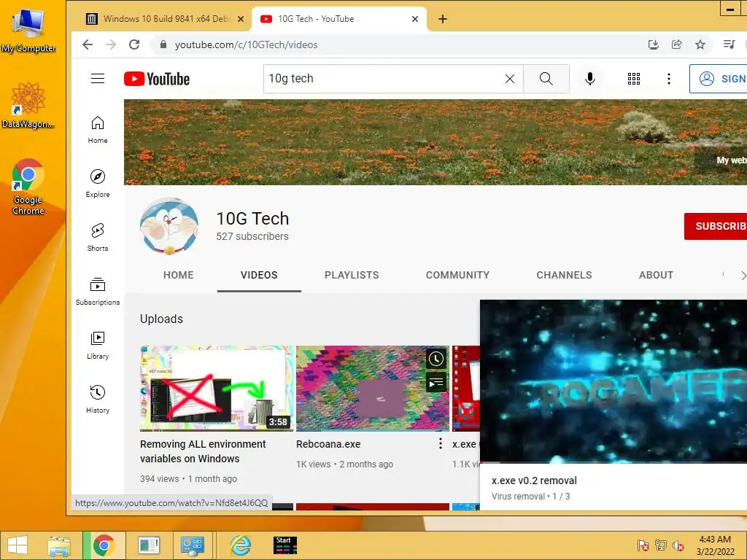Viewport: 747px width, 560px height.
Task: Click the magnifier search button
Action: (546, 79)
